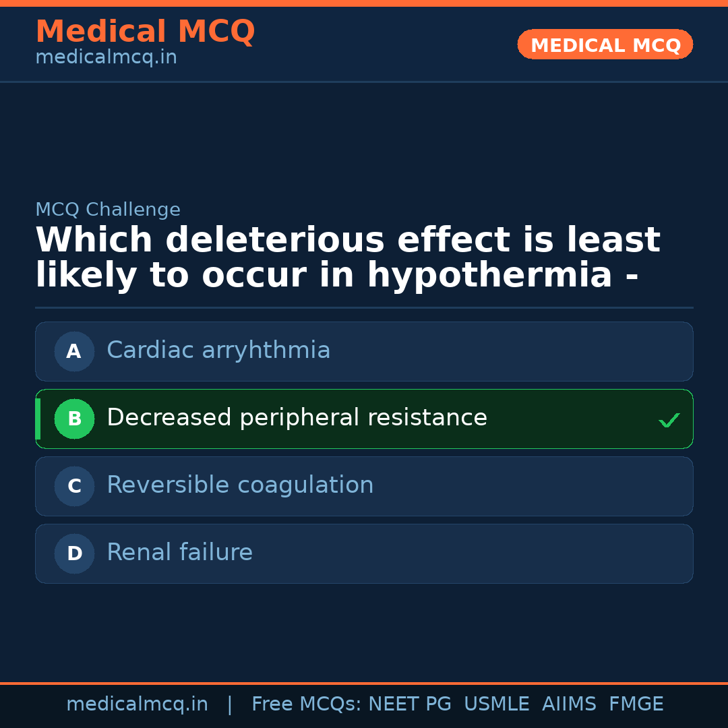Click the "Free MCQs:" footer text

click(307, 704)
